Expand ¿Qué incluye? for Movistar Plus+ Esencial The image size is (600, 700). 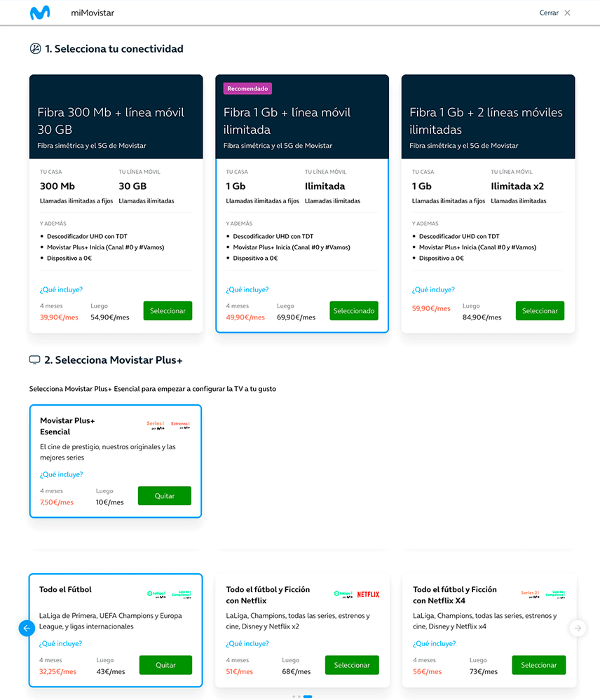click(61, 474)
